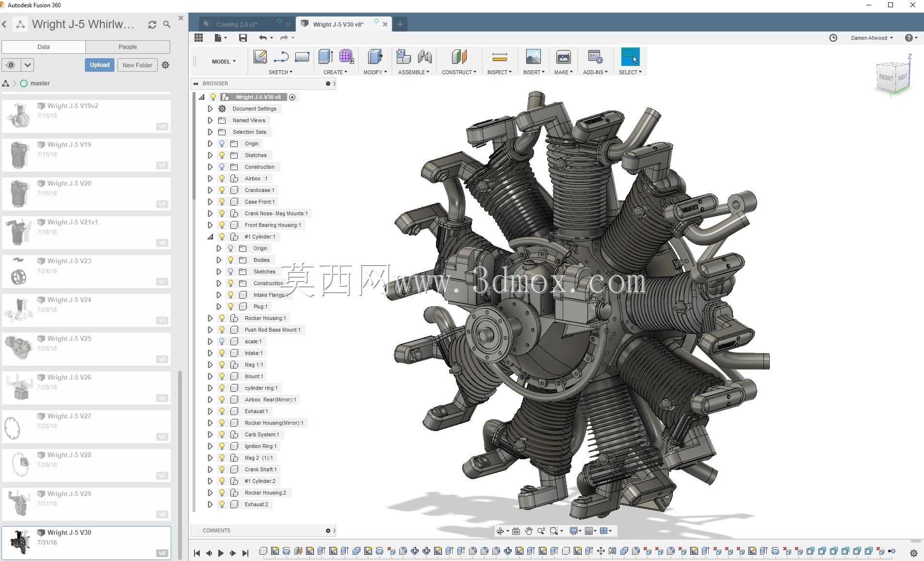Open the MODEL workspace dropdown
Viewport: 924px width, 561px height.
click(224, 62)
